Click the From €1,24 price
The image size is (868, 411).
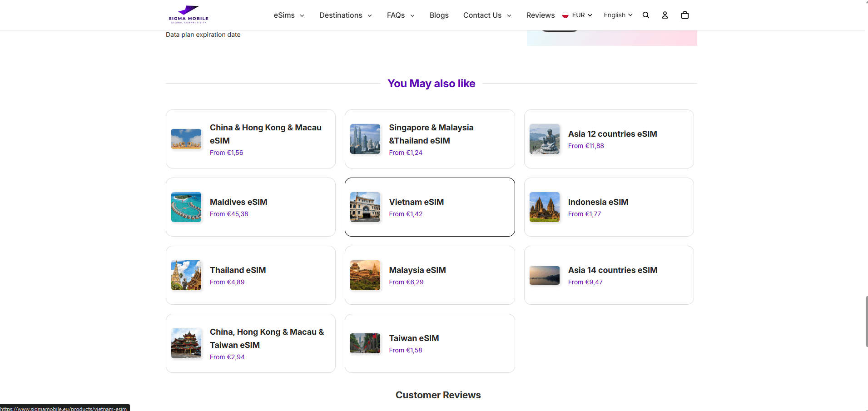406,153
